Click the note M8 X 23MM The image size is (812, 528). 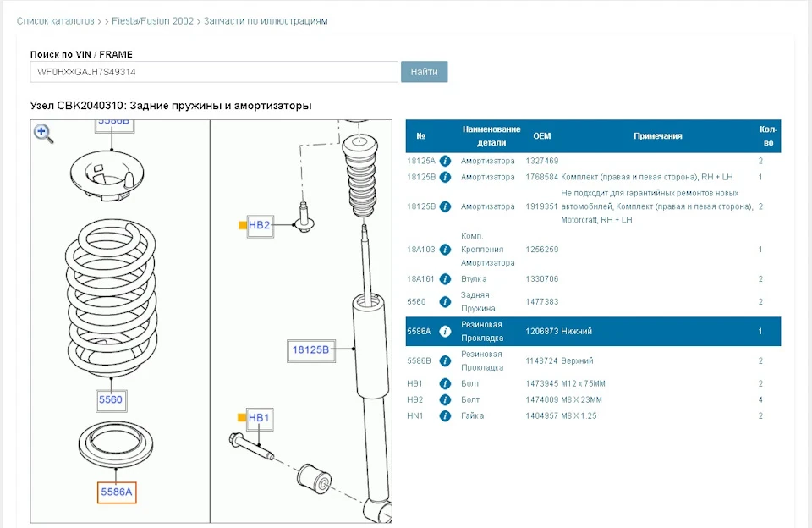[x=582, y=400]
